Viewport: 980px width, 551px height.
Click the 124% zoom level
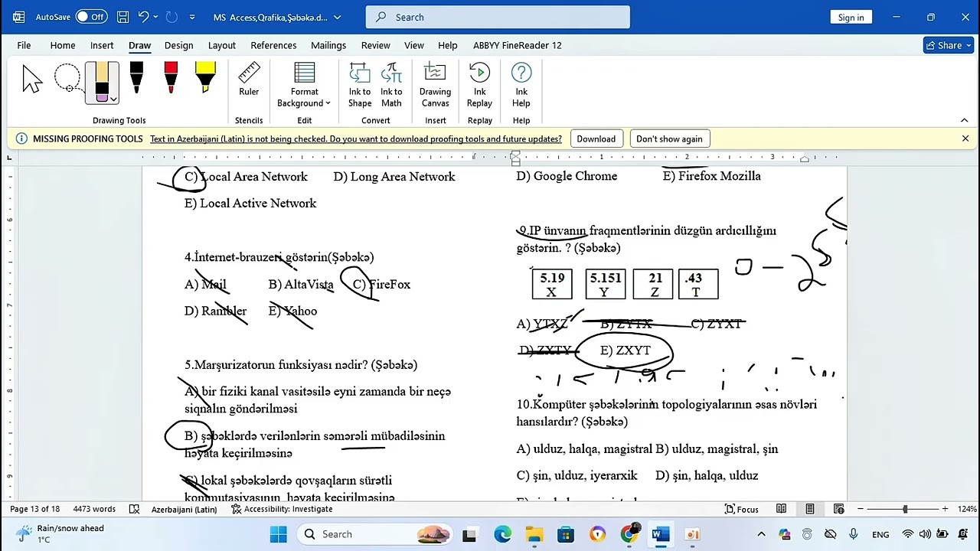(967, 509)
